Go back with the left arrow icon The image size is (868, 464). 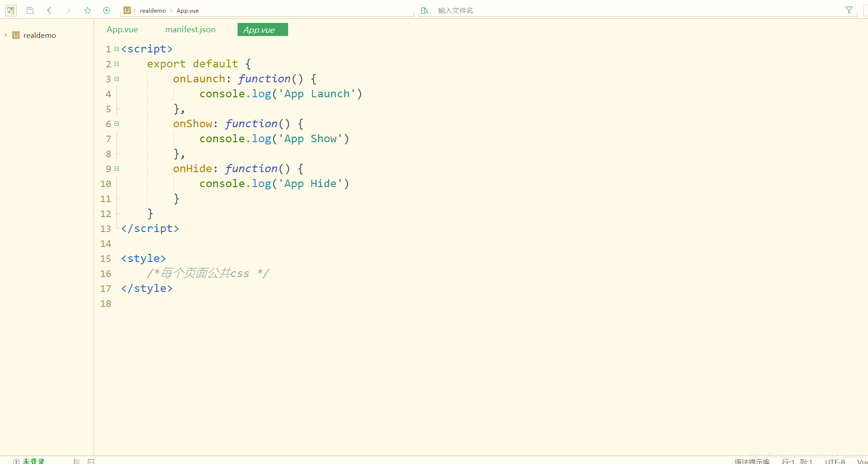[x=49, y=10]
